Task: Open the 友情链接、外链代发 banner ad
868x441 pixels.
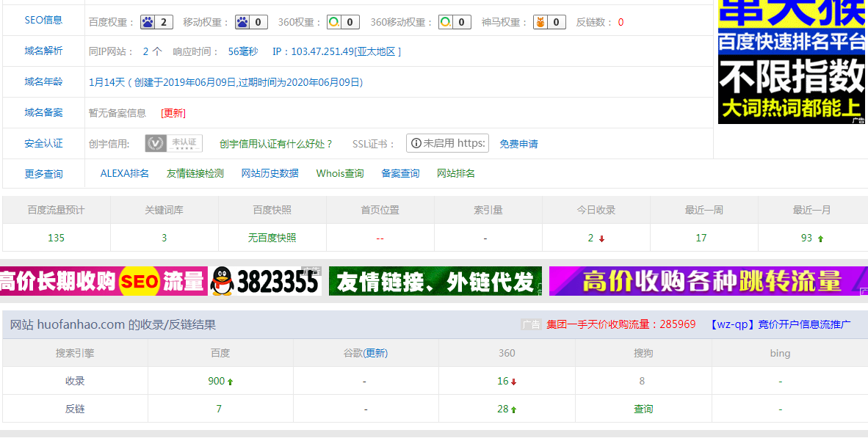Action: click(x=435, y=281)
